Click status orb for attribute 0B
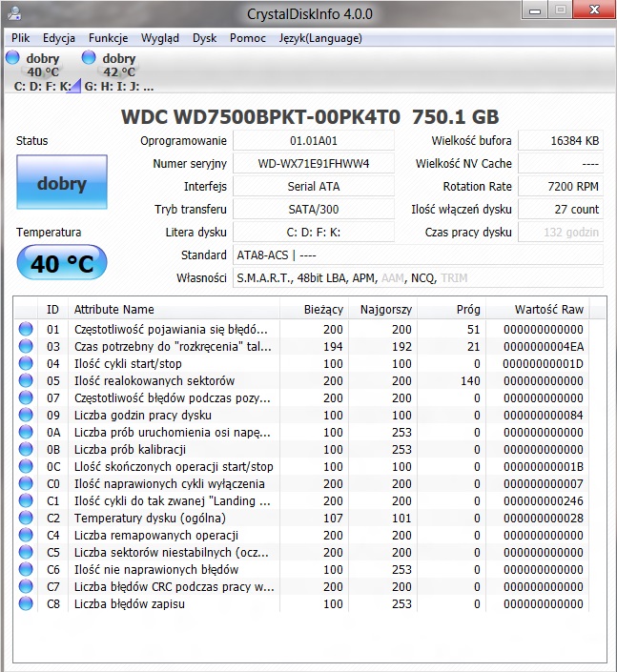 coord(26,449)
